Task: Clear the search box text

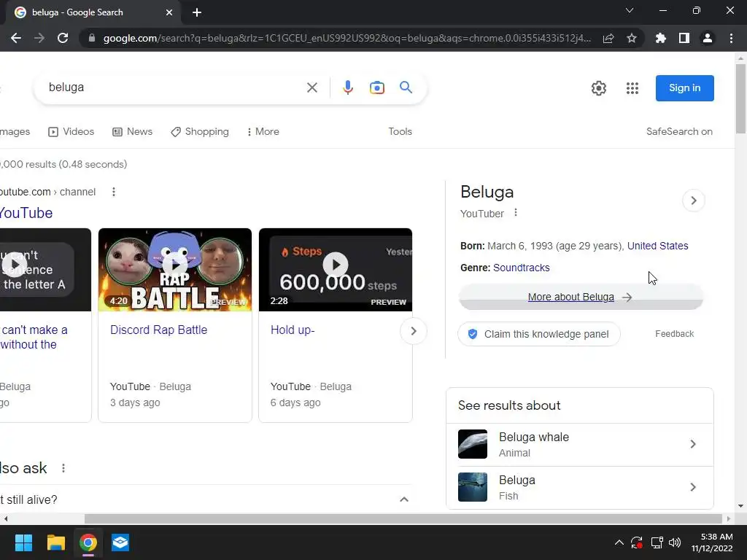Action: (x=312, y=87)
